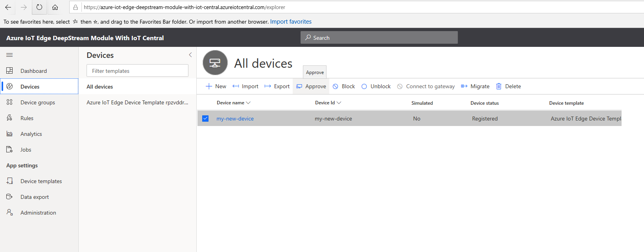Viewport: 644px width, 252px height.
Task: Open Jobs from the sidebar
Action: coord(39,150)
